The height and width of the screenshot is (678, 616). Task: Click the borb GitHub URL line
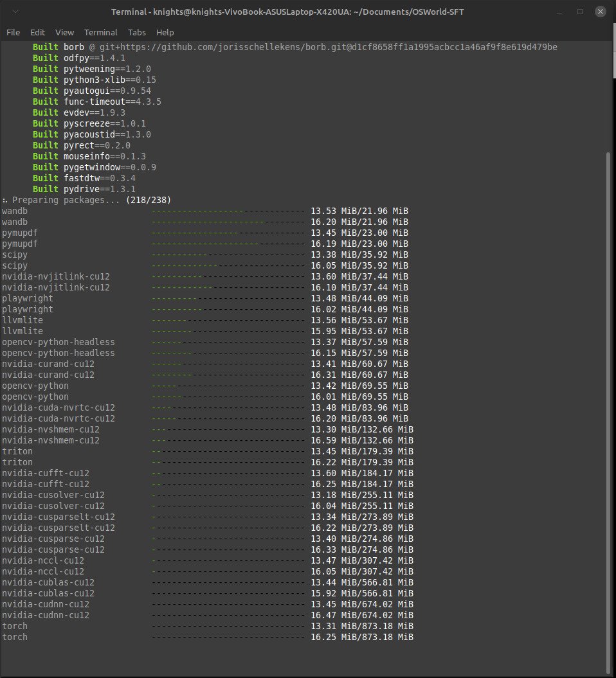(295, 47)
